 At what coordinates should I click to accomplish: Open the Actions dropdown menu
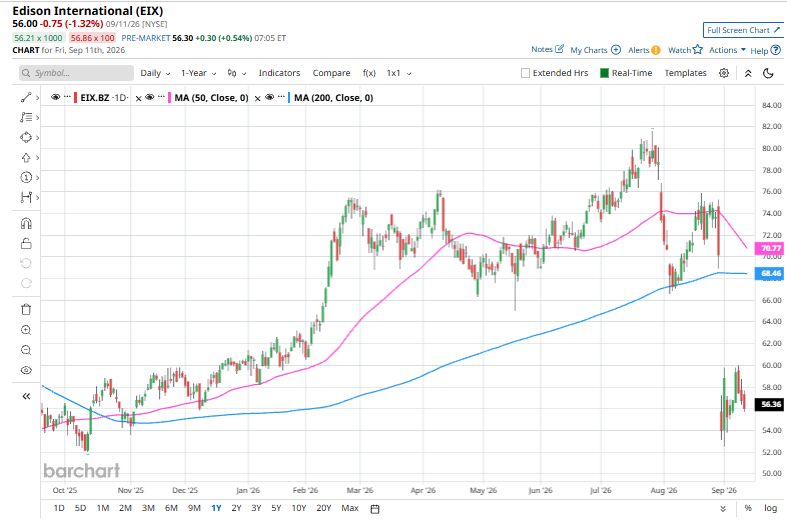(x=727, y=50)
